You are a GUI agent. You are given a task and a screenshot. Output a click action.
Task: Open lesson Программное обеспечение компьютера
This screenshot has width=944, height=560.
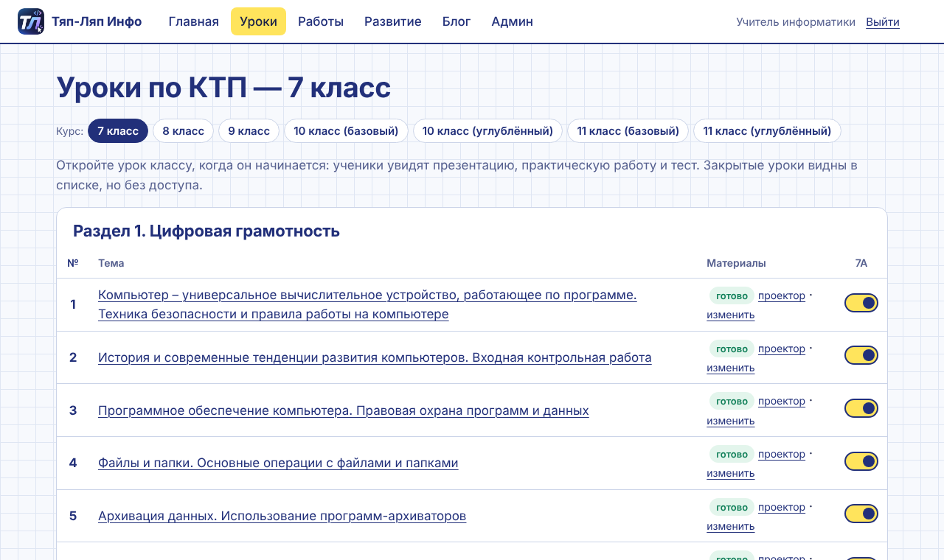[x=344, y=410]
